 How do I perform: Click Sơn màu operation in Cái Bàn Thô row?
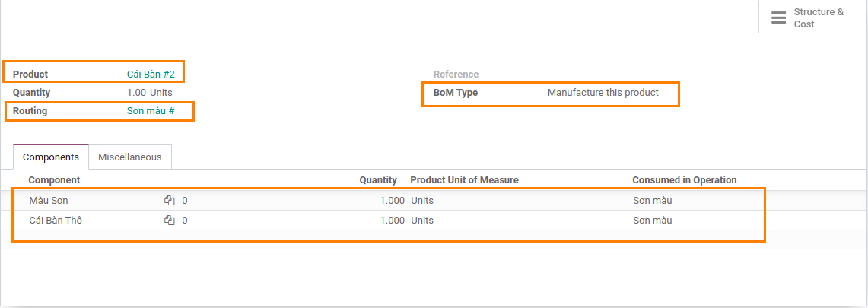pyautogui.click(x=652, y=221)
